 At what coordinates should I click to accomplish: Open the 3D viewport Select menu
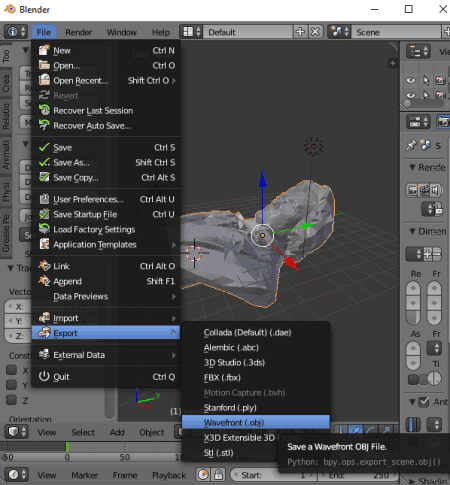[83, 432]
